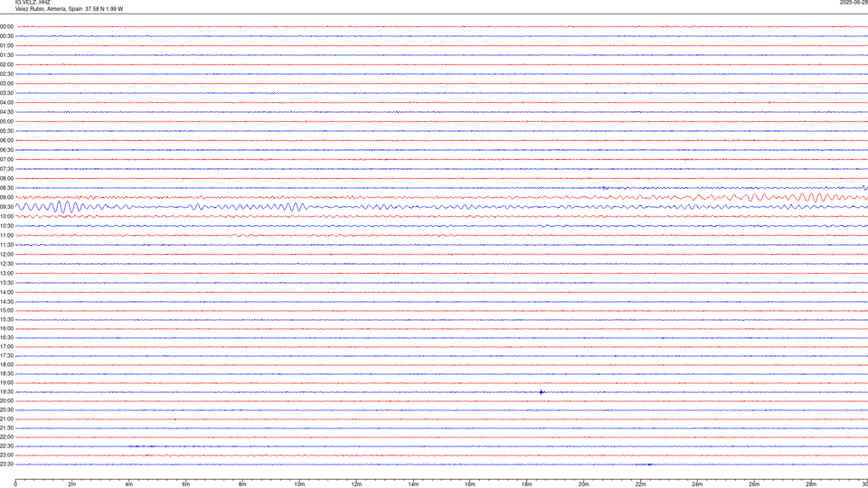868x488 pixels.
Task: Select the 02:30 trace time label
Action: tap(6, 74)
